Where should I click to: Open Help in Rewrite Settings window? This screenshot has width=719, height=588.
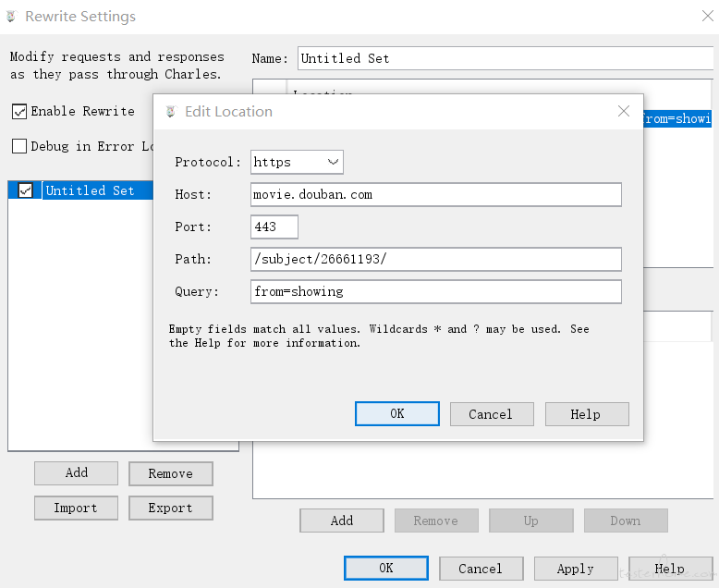(670, 569)
